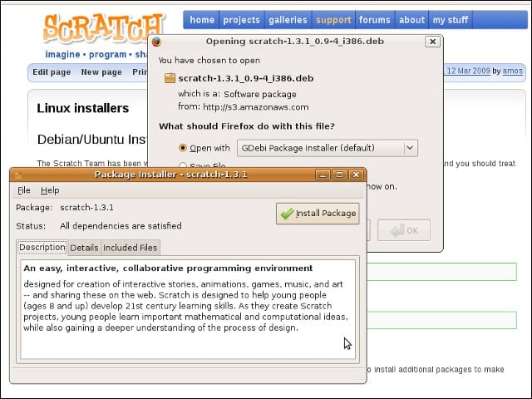This screenshot has width=532, height=399.
Task: Expand the GDebi Package Installer dropdown arrow
Action: point(410,148)
